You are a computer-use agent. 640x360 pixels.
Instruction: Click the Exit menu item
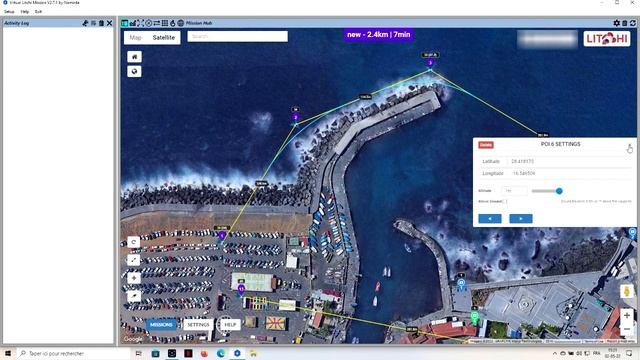38,12
